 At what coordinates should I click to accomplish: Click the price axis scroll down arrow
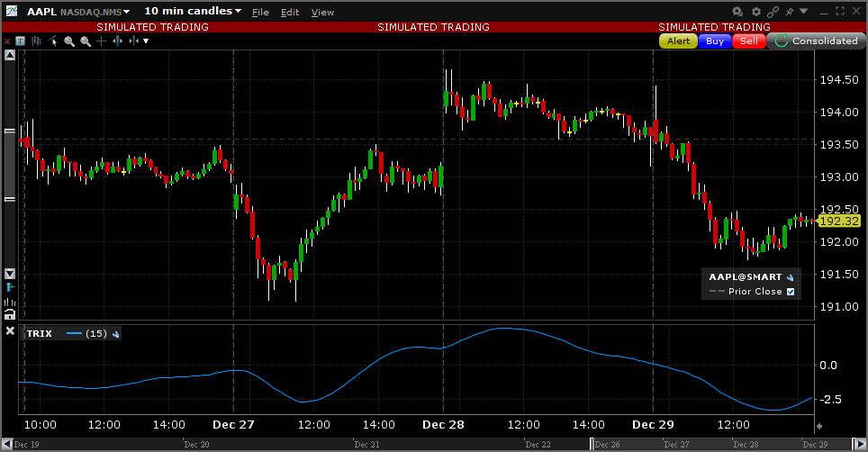click(x=9, y=274)
